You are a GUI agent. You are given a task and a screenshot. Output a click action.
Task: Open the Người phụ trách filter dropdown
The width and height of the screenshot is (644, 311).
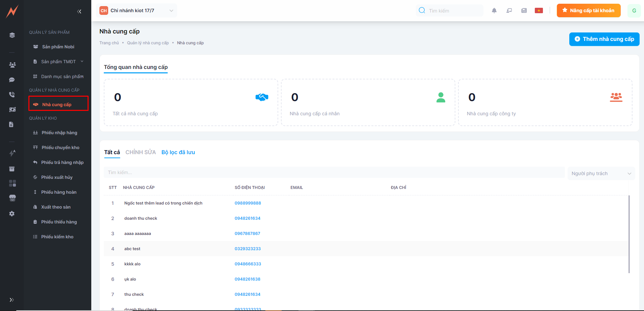coord(601,173)
